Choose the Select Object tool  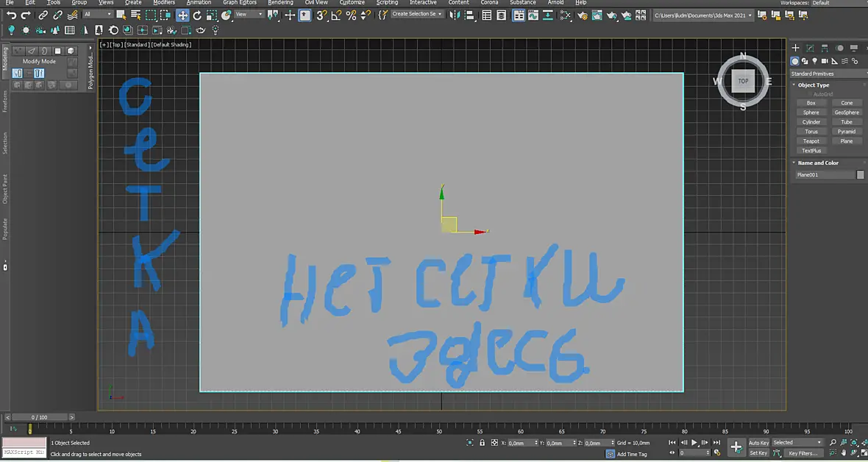click(x=121, y=15)
